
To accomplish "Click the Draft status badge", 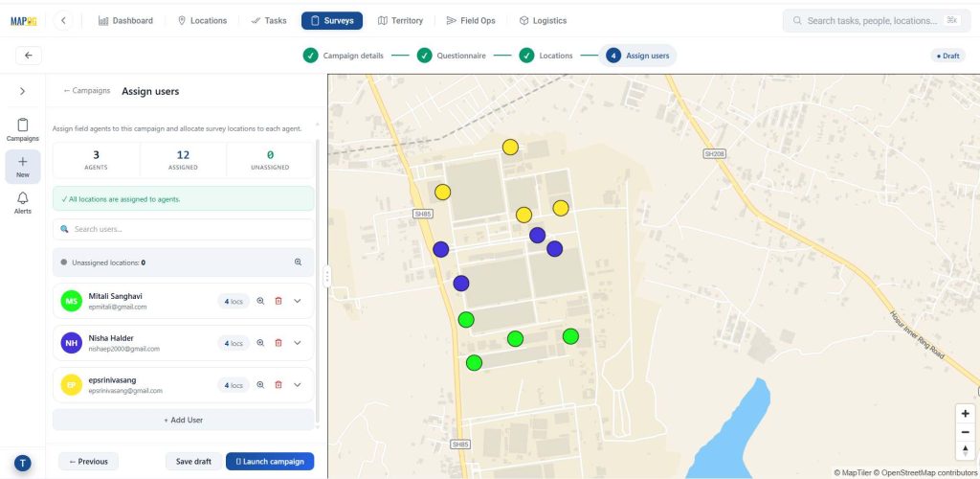I will (947, 56).
